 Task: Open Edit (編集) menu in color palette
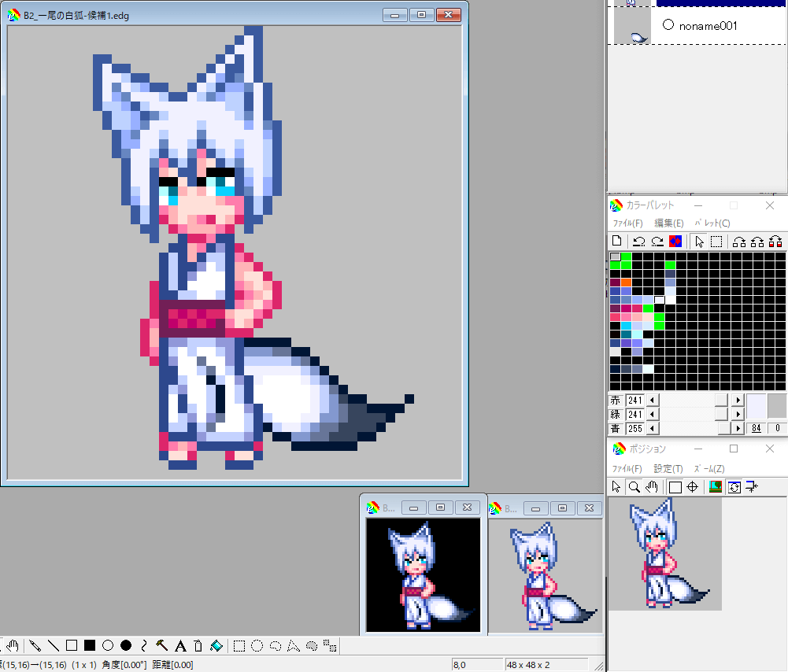[x=669, y=223]
